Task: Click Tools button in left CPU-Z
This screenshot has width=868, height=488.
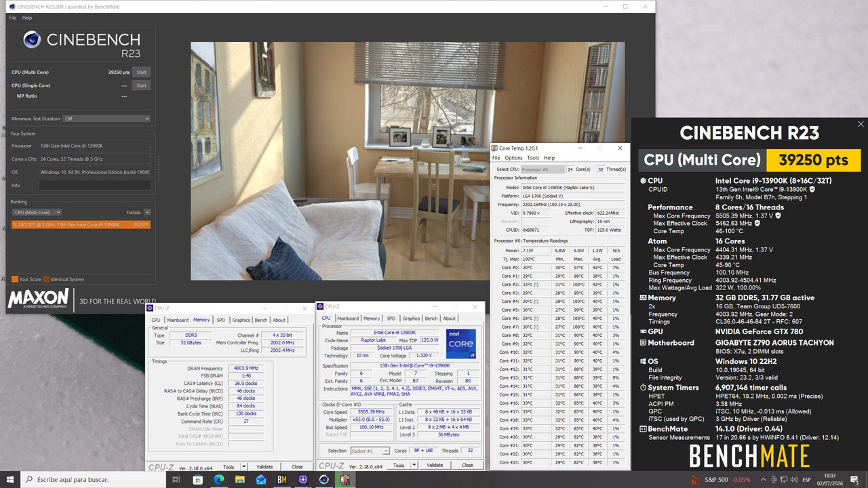Action: 229,467
